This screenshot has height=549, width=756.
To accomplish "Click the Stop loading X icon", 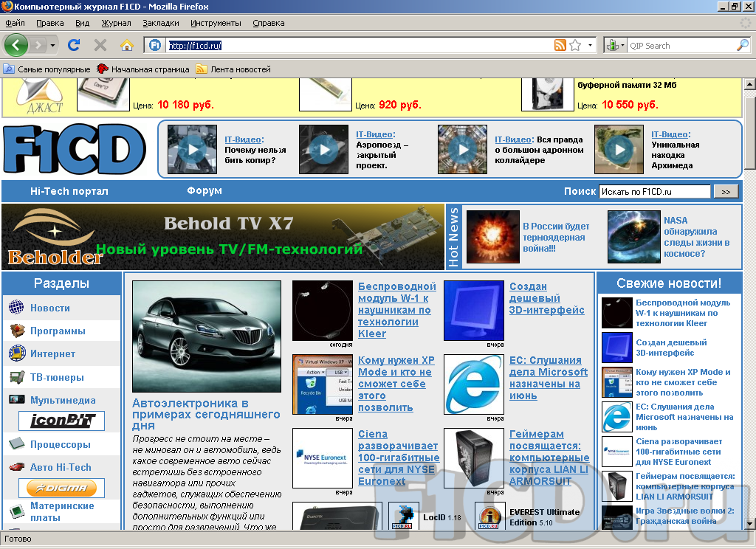I will [100, 45].
